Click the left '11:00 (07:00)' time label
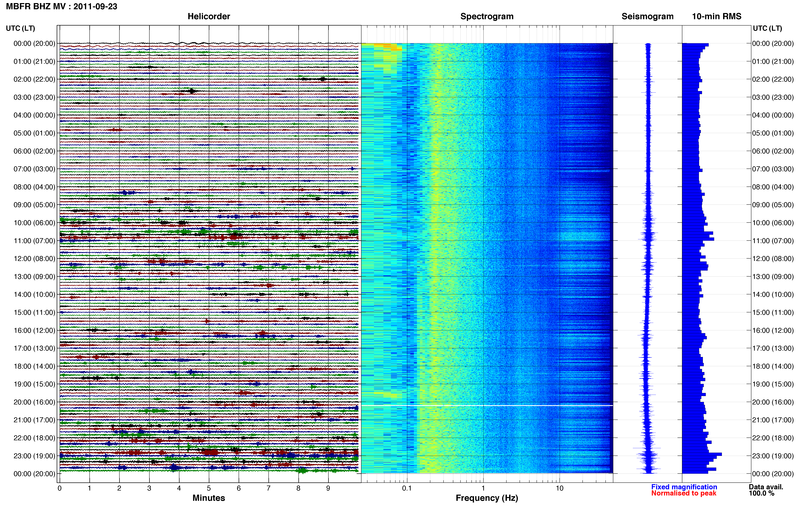 tap(34, 241)
